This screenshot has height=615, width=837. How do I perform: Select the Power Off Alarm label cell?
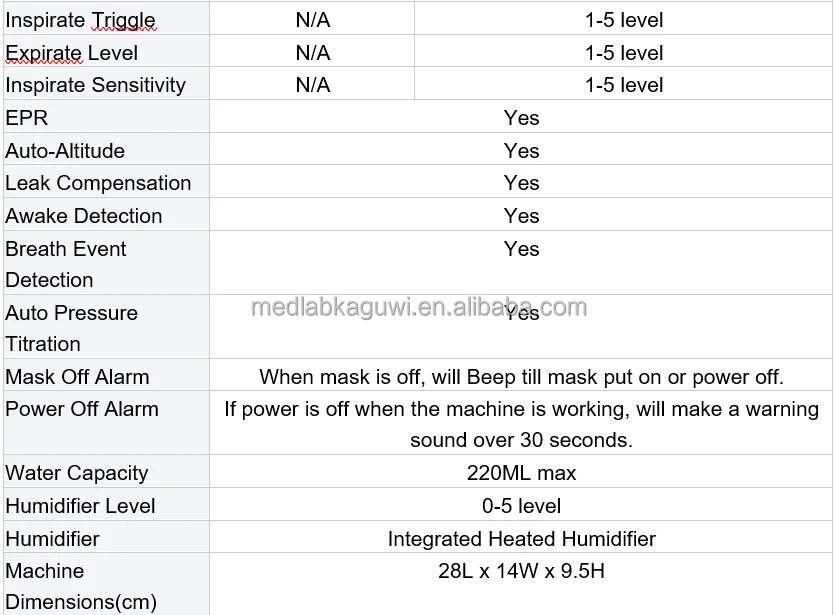[82, 409]
